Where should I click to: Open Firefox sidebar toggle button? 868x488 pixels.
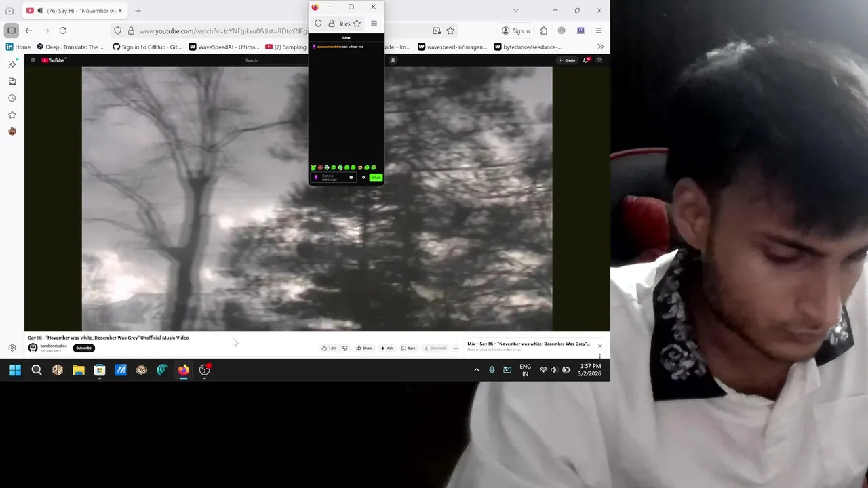point(12,30)
